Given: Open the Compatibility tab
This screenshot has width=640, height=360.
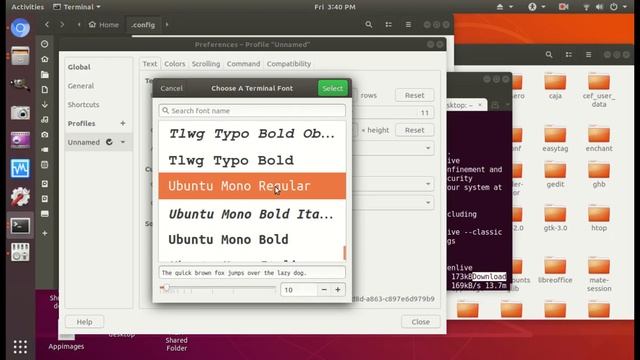Looking at the screenshot, I should tap(289, 64).
